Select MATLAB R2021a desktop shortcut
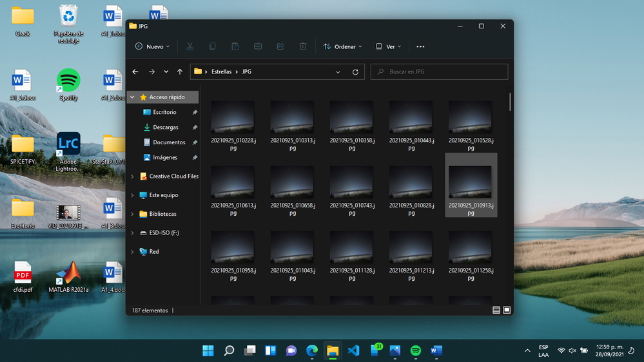Screen dimensions: 644x362 [x=68, y=277]
